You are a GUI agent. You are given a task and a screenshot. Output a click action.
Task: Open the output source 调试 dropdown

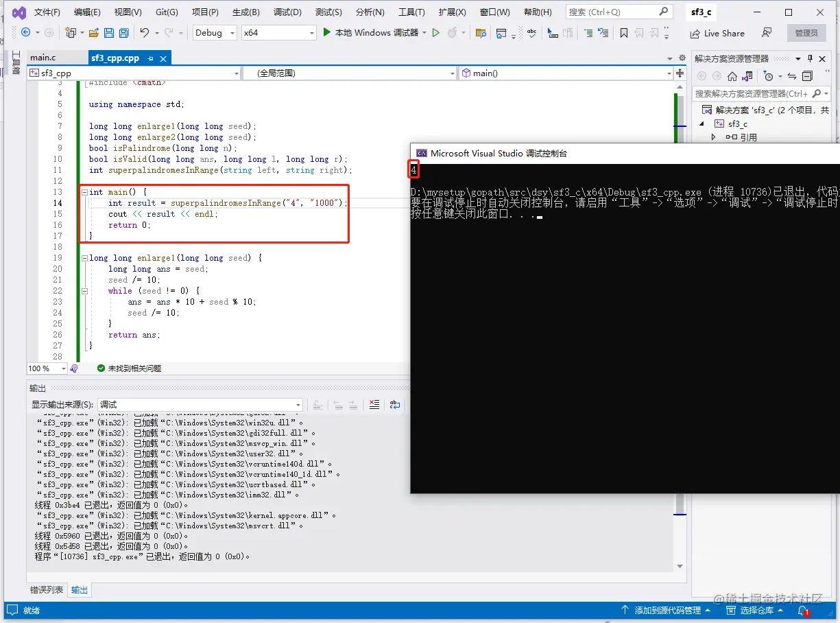pyautogui.click(x=200, y=405)
